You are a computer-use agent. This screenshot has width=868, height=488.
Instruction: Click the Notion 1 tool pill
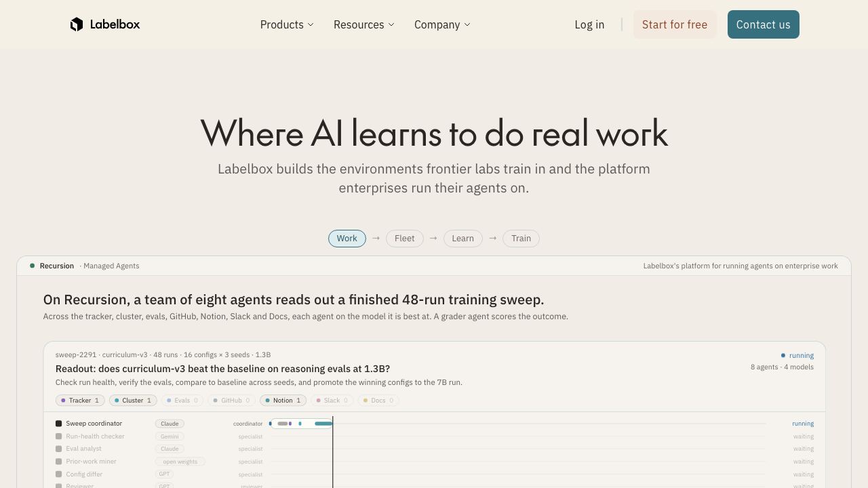[283, 401]
